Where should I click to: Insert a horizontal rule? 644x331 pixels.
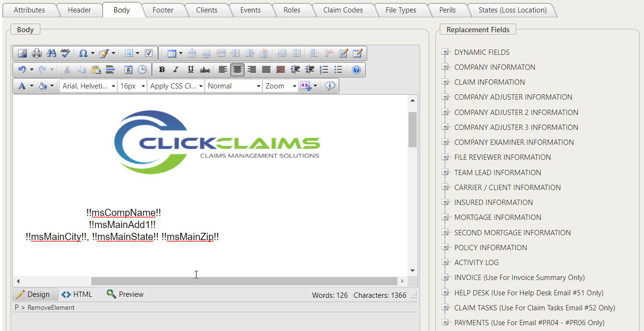coord(110,70)
